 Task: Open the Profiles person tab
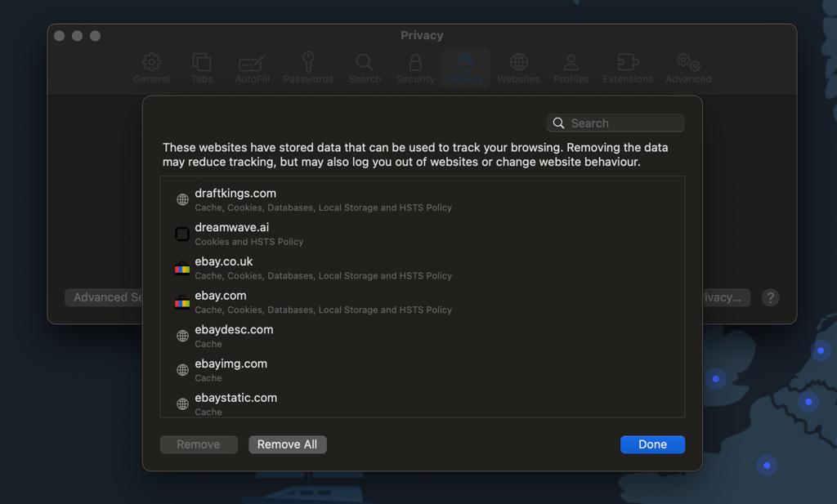[x=571, y=69]
